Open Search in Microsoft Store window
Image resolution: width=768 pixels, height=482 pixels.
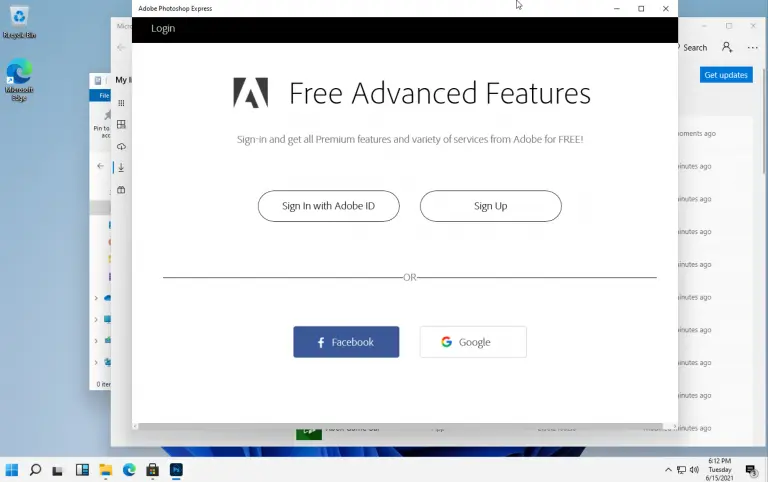pyautogui.click(x=694, y=48)
